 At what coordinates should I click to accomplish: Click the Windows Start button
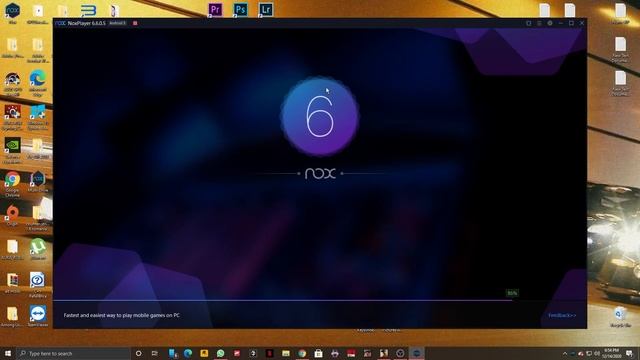(8, 353)
